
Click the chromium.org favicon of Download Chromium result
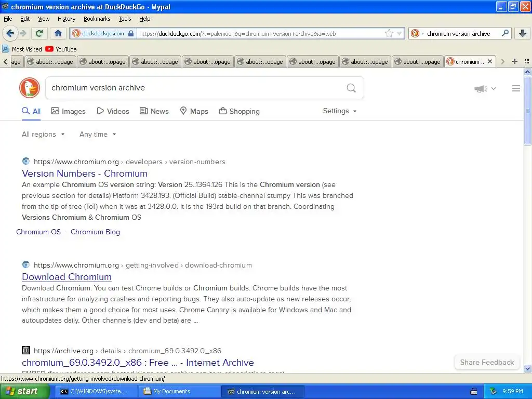[26, 264]
